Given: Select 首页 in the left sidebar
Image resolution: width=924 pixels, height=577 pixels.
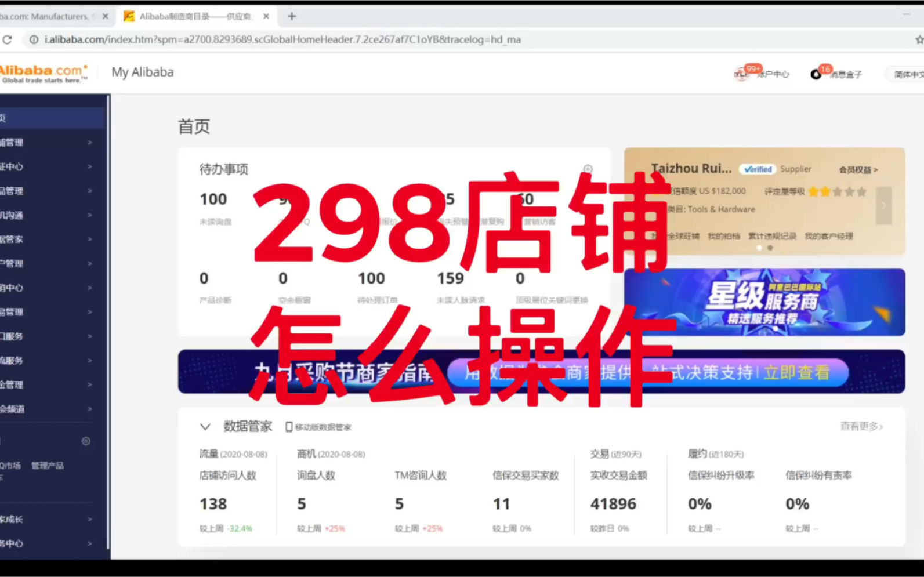Looking at the screenshot, I should point(53,118).
